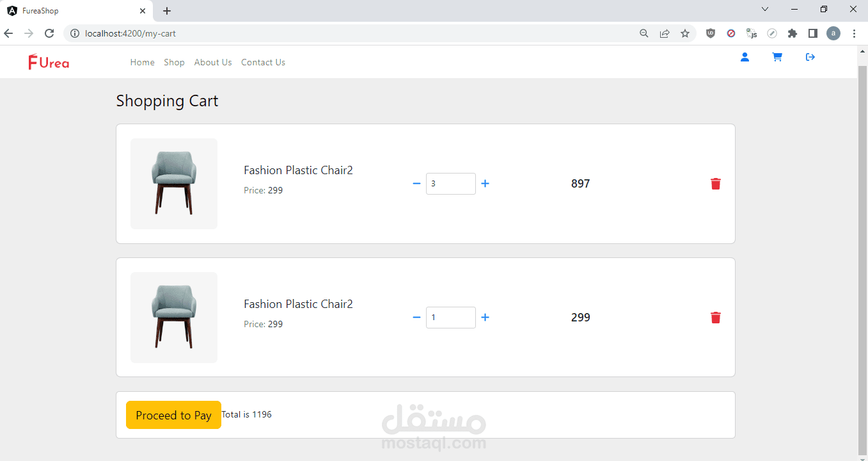Go to the Home page
The width and height of the screenshot is (868, 461).
point(142,62)
